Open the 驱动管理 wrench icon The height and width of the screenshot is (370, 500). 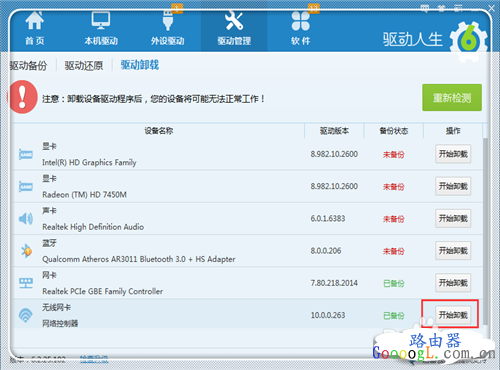tap(234, 21)
